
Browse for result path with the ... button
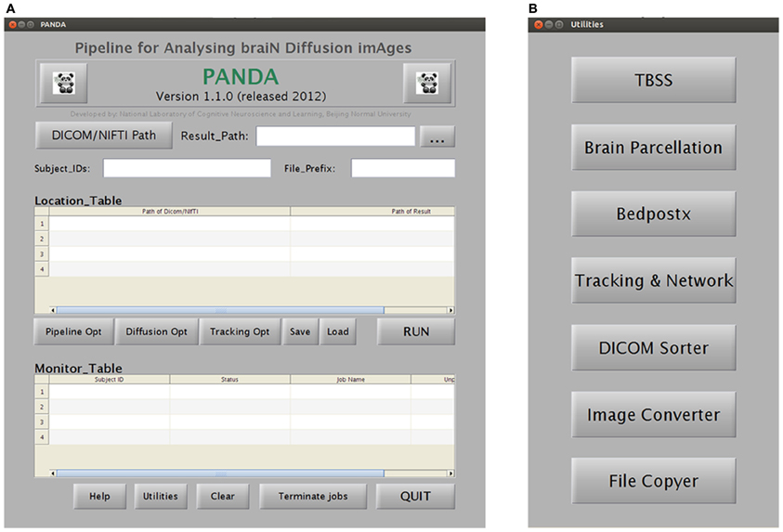pyautogui.click(x=437, y=136)
